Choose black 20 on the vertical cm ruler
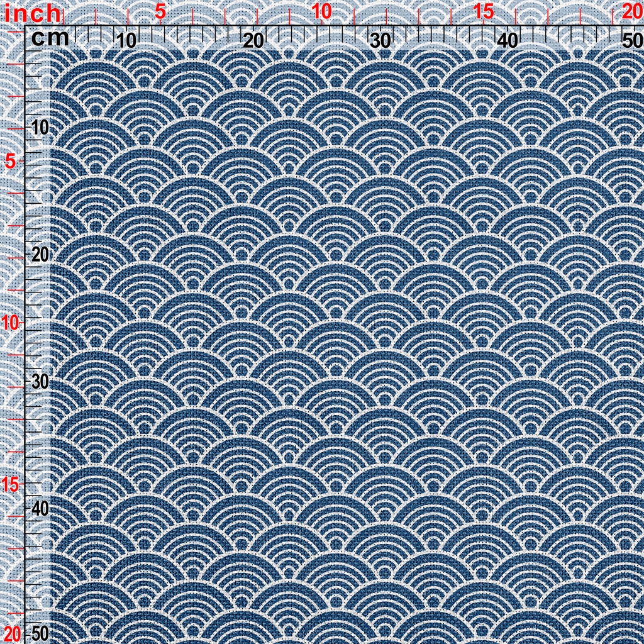The width and height of the screenshot is (644, 644). pyautogui.click(x=40, y=255)
